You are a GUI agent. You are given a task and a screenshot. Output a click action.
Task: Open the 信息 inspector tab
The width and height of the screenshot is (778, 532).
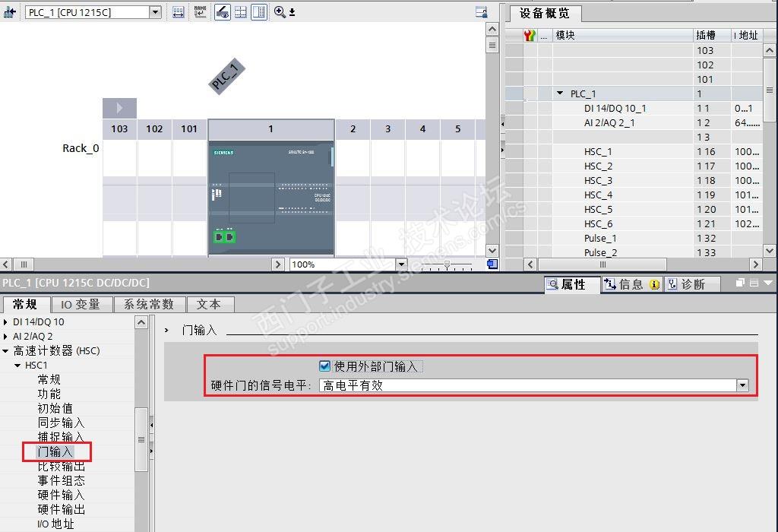click(x=631, y=284)
